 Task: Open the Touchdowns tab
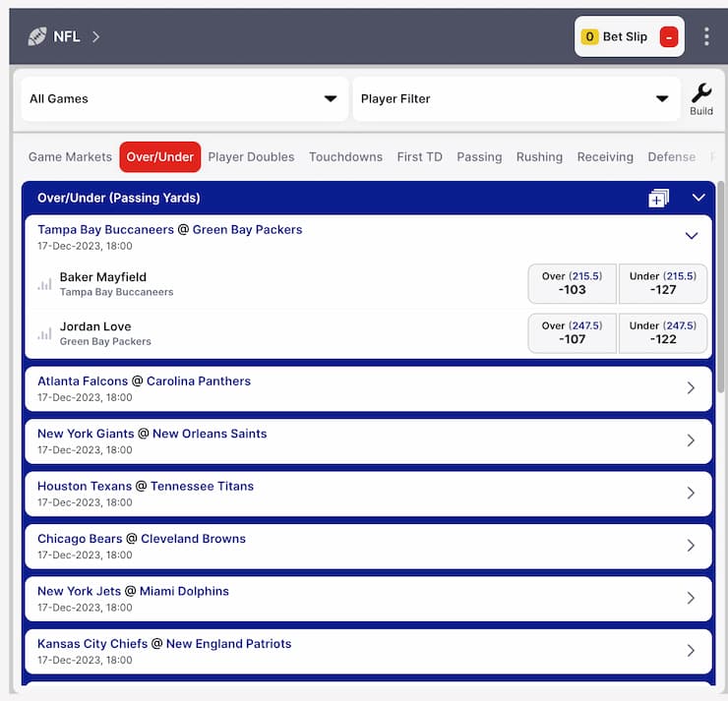(x=346, y=156)
